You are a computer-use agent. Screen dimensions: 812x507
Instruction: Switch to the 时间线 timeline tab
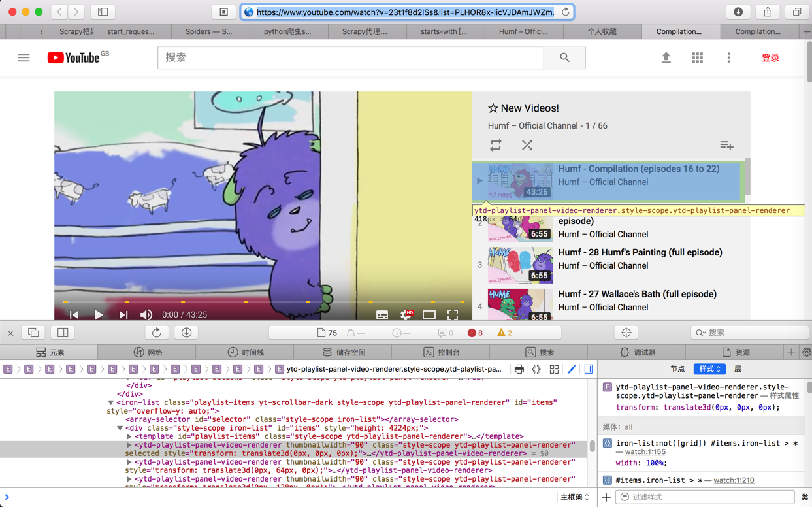point(246,352)
